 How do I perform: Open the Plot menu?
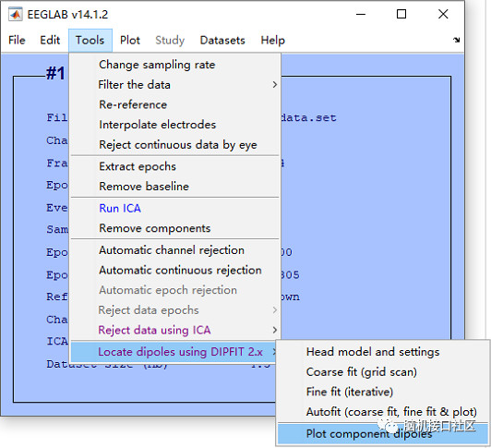click(130, 40)
